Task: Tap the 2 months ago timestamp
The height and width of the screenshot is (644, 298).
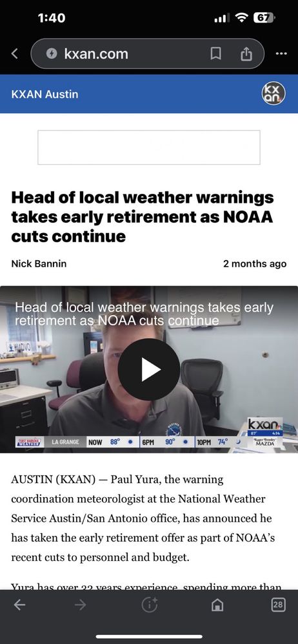Action: coord(255,263)
